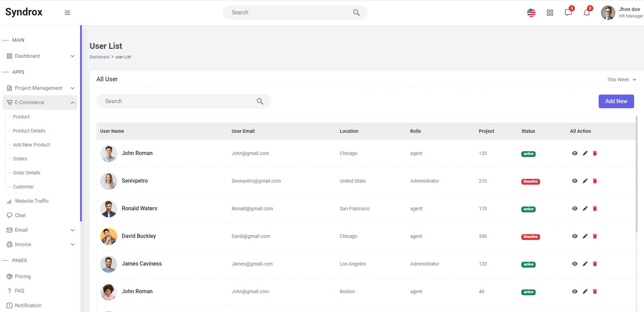Click the FAQ question mark icon
The image size is (644, 312).
pos(9,291)
